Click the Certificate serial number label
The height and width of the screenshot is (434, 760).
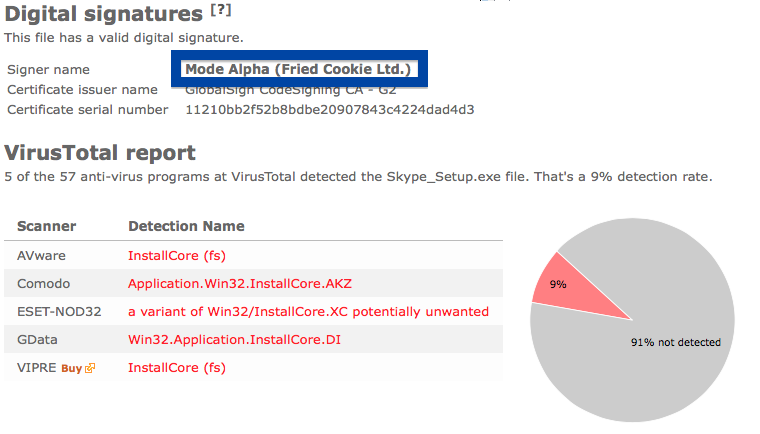[x=88, y=110]
